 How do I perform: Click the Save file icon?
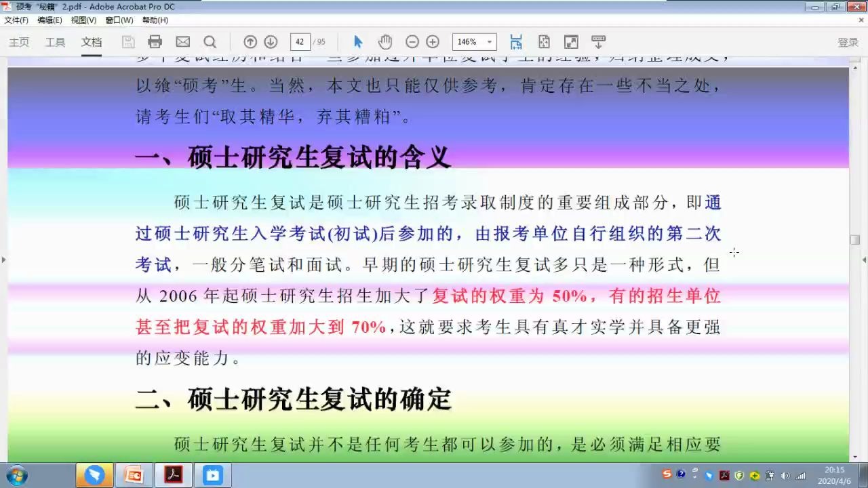coord(128,41)
